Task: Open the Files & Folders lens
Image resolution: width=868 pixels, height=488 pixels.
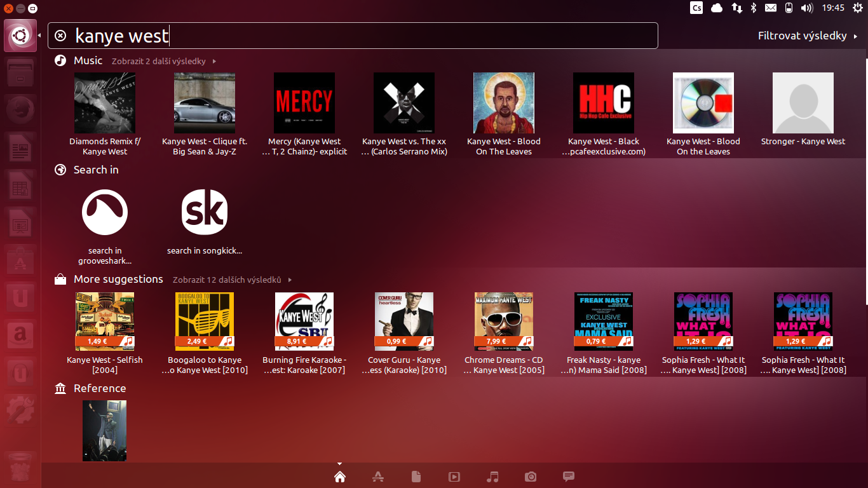Action: coord(416,476)
